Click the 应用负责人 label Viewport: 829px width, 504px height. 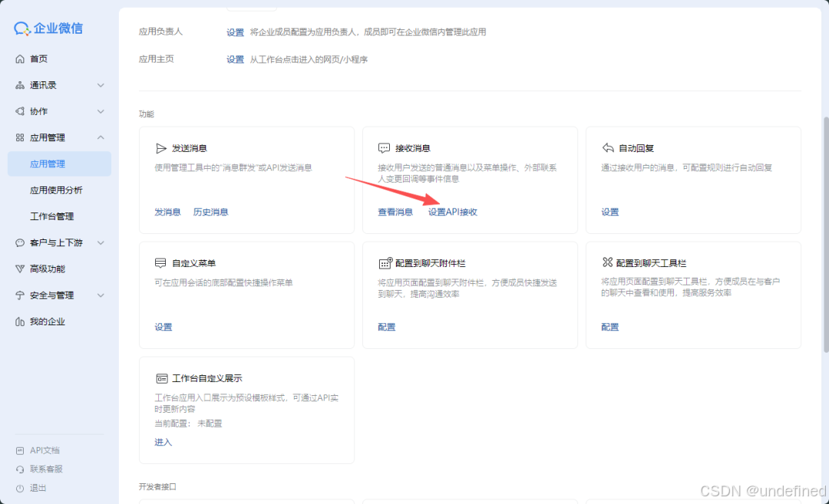tap(160, 31)
